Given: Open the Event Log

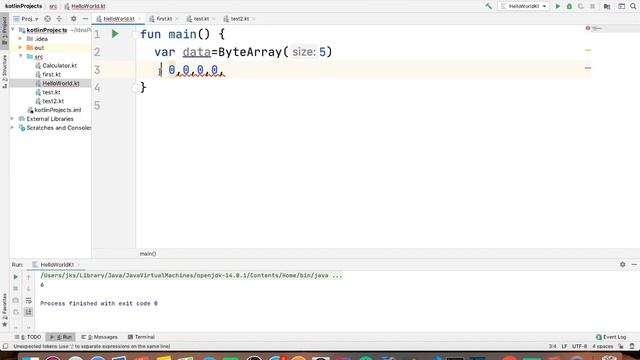Looking at the screenshot, I should coord(611,337).
